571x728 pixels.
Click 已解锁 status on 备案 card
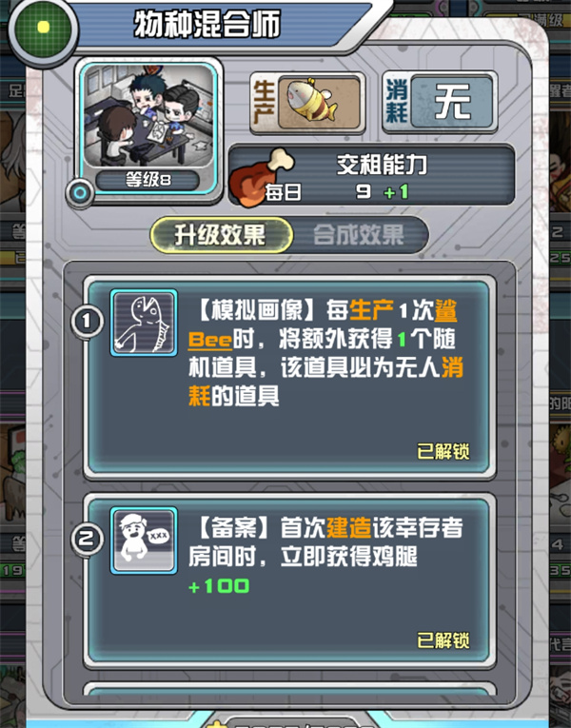coord(443,640)
